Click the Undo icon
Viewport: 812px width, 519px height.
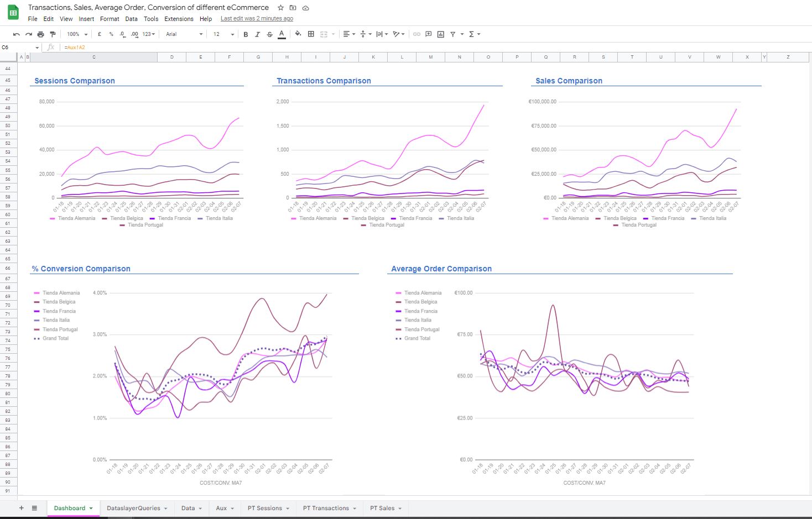tap(17, 34)
